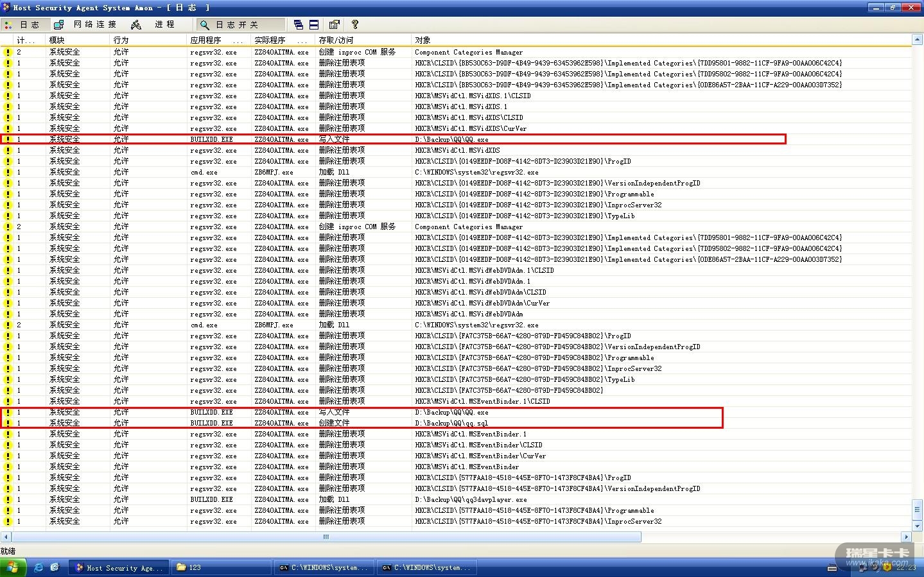
Task: Sort by the 行为 column header
Action: pyautogui.click(x=148, y=40)
